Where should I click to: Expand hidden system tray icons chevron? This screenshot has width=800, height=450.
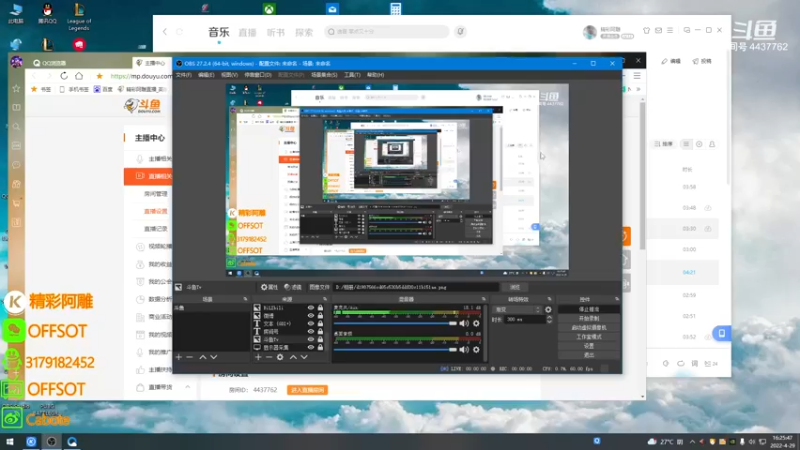click(692, 442)
